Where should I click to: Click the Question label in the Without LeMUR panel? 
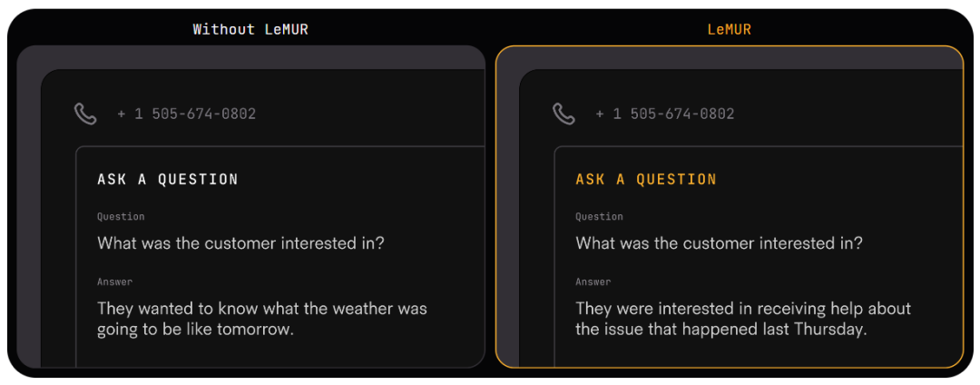pyautogui.click(x=121, y=217)
